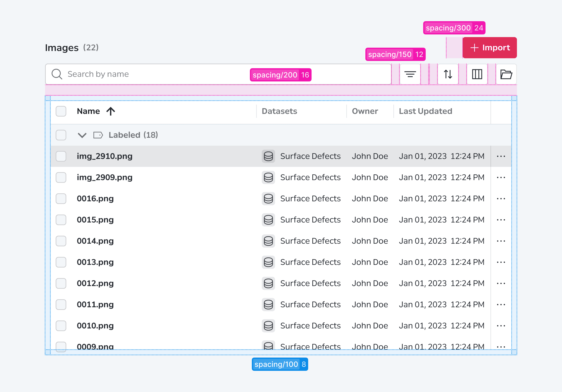Open the 0015.png file name
The height and width of the screenshot is (392, 562).
(95, 220)
